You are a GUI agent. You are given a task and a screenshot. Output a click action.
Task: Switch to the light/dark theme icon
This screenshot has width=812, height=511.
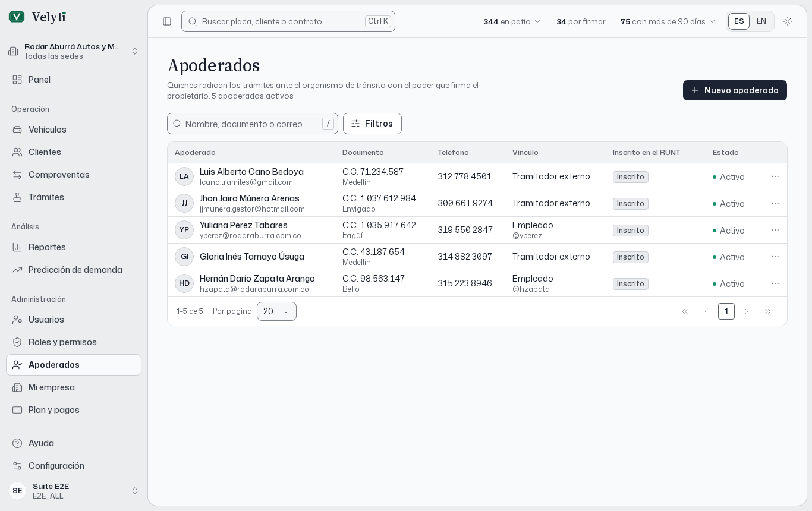788,21
